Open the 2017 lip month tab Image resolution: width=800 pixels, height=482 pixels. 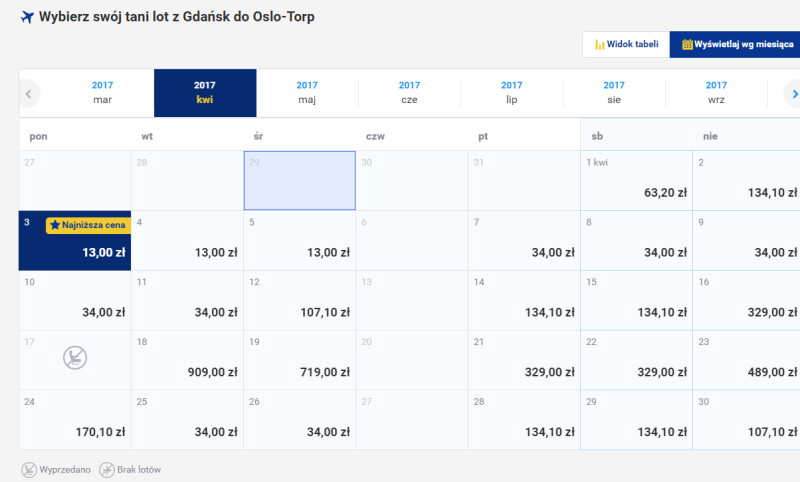tap(512, 93)
